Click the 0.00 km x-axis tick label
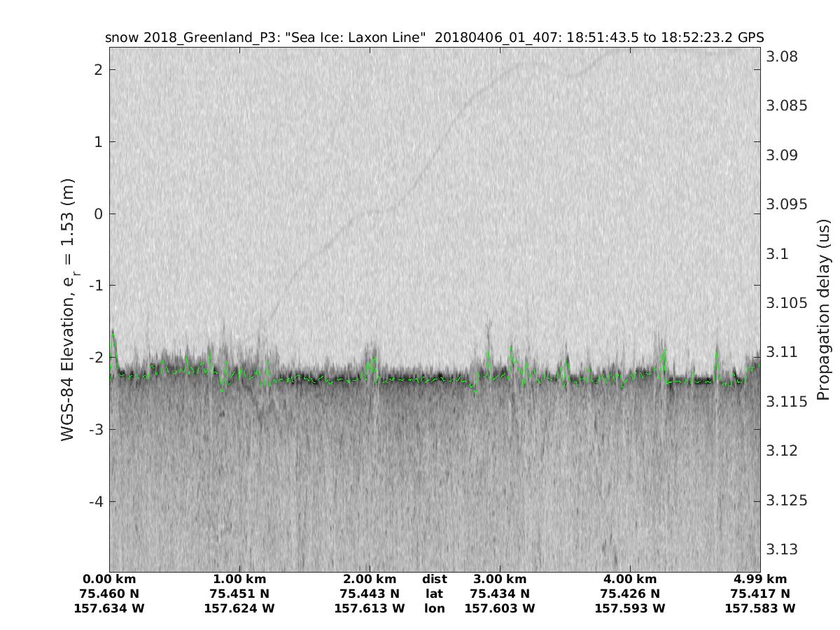840x630 pixels. tap(109, 579)
